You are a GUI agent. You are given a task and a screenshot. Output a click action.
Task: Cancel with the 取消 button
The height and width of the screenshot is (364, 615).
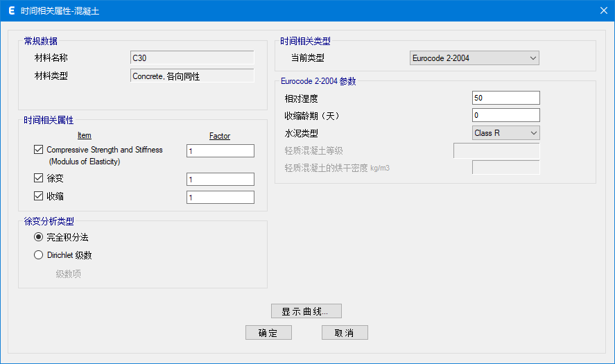[345, 333]
